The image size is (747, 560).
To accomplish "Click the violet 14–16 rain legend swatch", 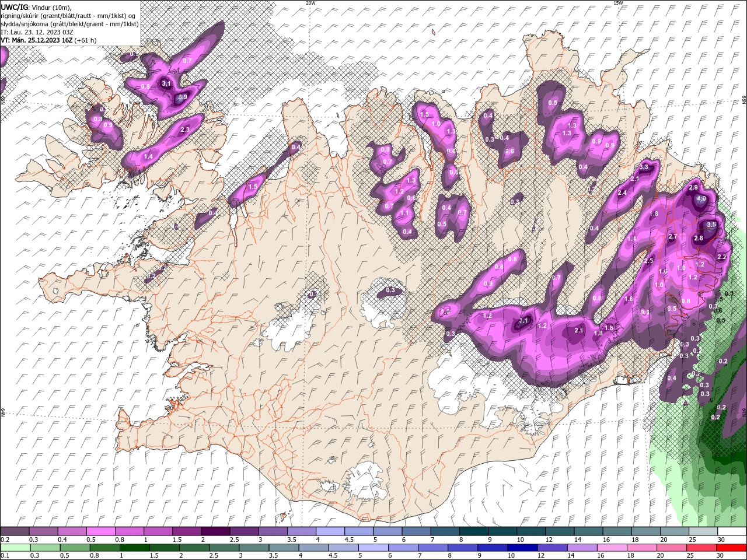I will [x=581, y=548].
